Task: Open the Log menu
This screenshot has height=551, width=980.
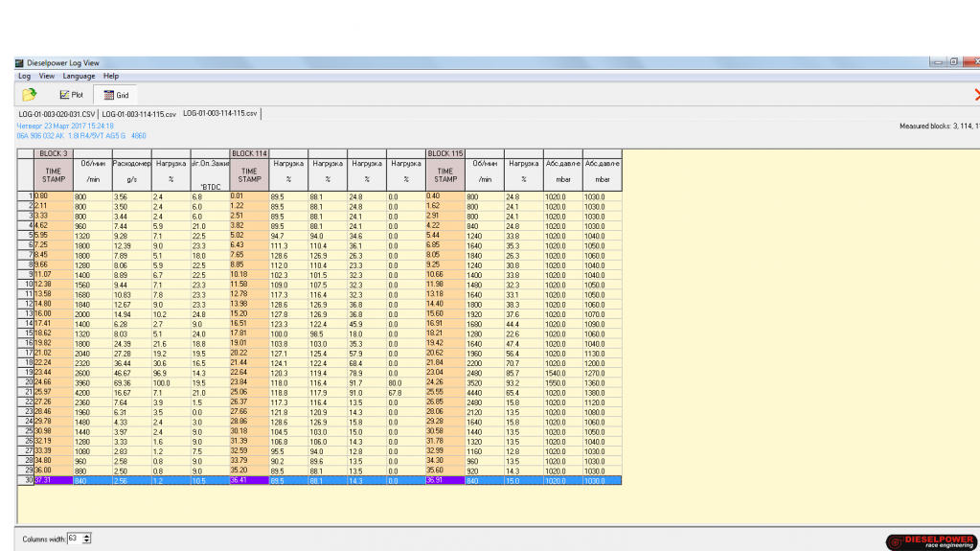Action: pyautogui.click(x=25, y=76)
